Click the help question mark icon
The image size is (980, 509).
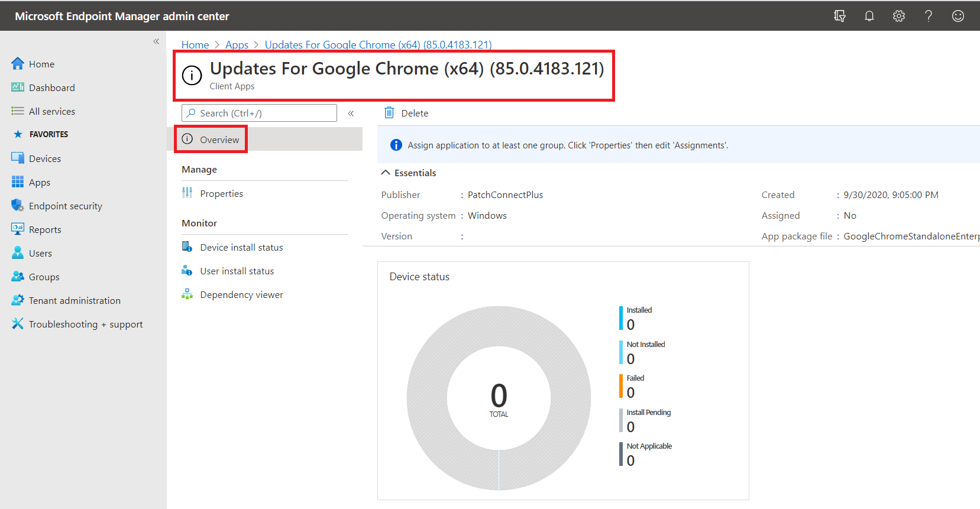928,16
